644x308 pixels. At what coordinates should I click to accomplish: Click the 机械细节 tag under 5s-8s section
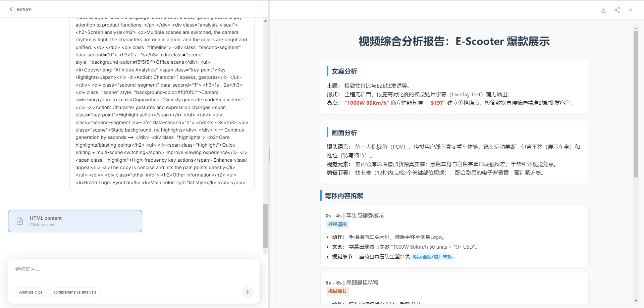[x=337, y=291]
